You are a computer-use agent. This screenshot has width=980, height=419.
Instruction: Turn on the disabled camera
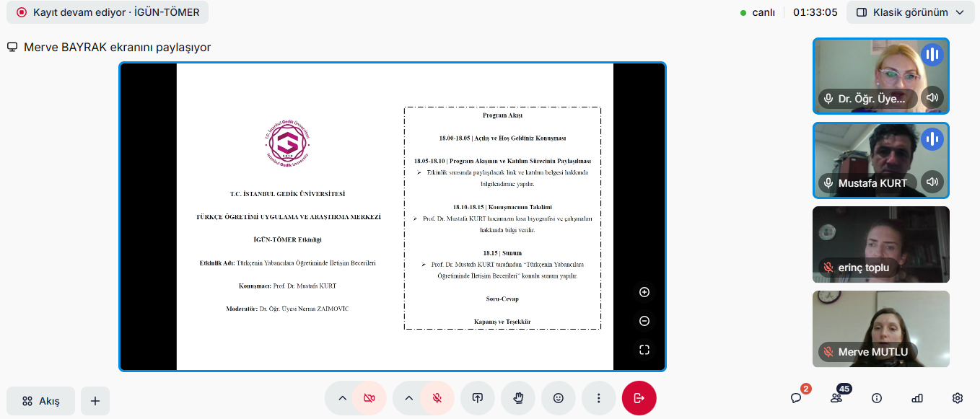[369, 398]
